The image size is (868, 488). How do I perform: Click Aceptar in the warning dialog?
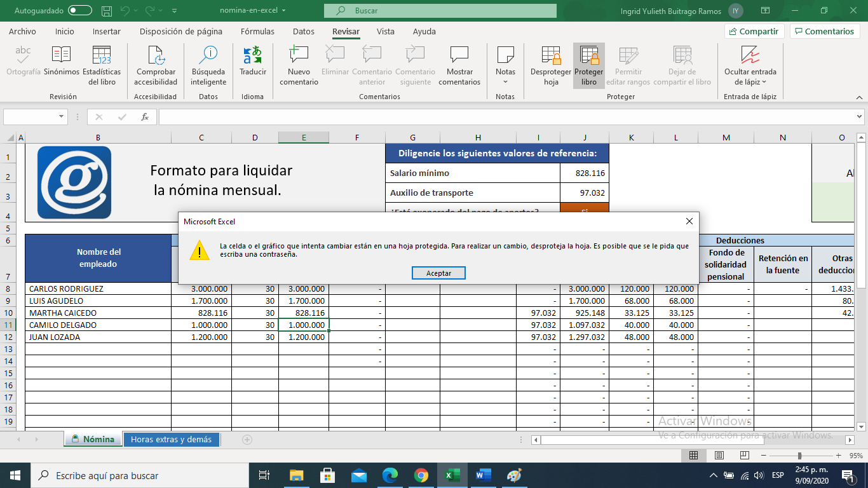pos(438,273)
